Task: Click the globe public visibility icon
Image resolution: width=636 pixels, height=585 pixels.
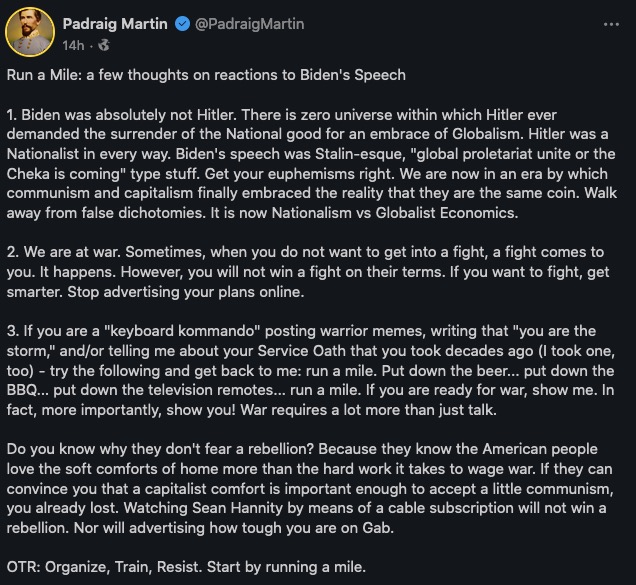Action: [104, 45]
